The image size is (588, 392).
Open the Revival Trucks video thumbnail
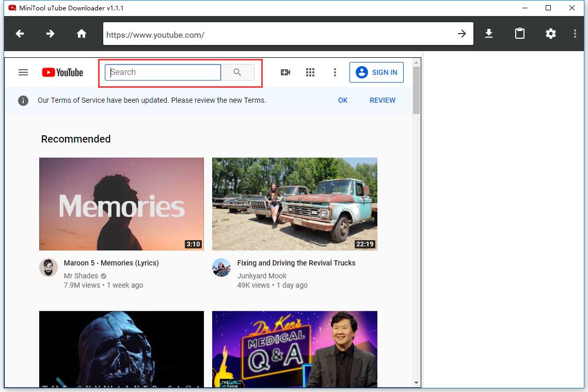click(x=295, y=203)
